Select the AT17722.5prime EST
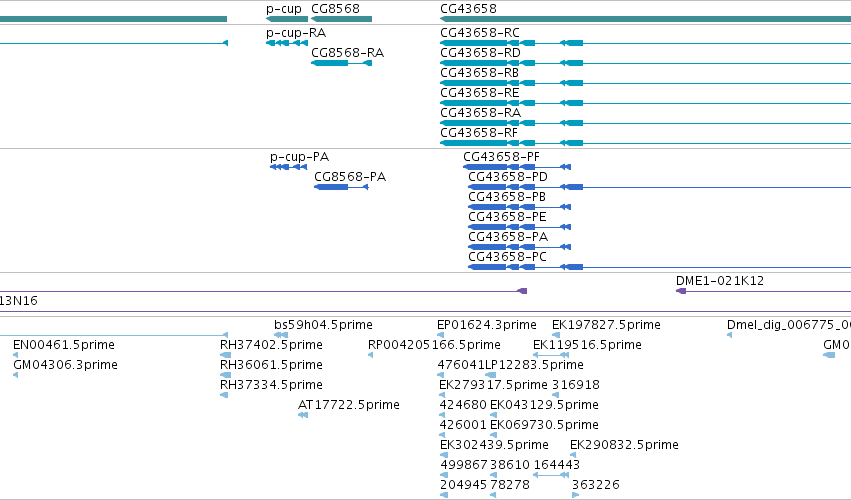Image resolution: width=851 pixels, height=500 pixels. [x=348, y=406]
